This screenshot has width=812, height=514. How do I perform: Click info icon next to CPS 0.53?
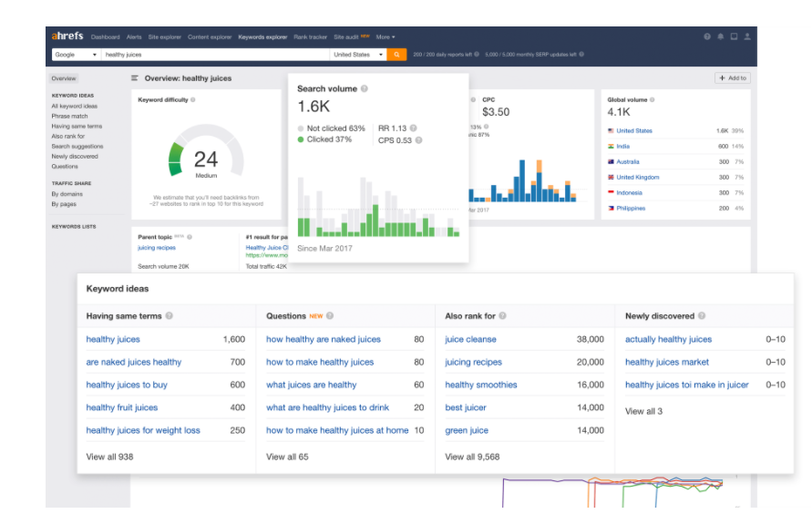[418, 140]
